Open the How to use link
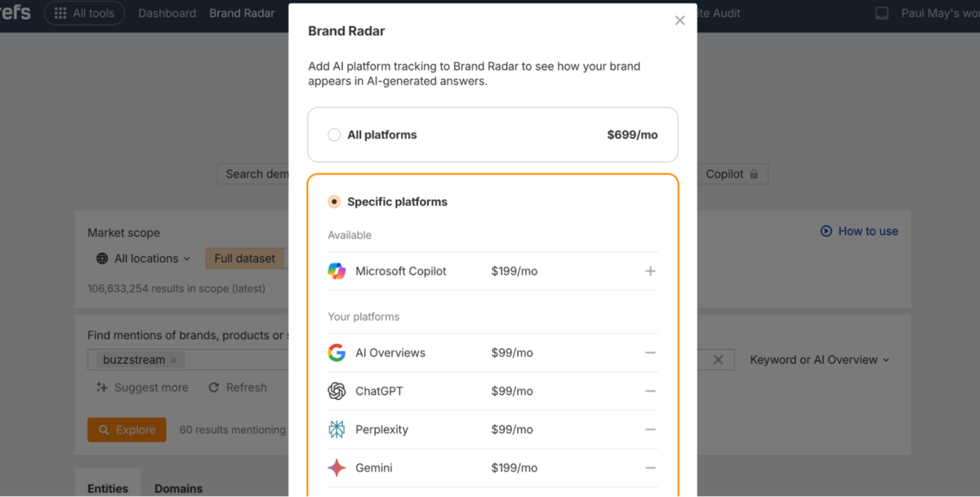 coord(858,231)
